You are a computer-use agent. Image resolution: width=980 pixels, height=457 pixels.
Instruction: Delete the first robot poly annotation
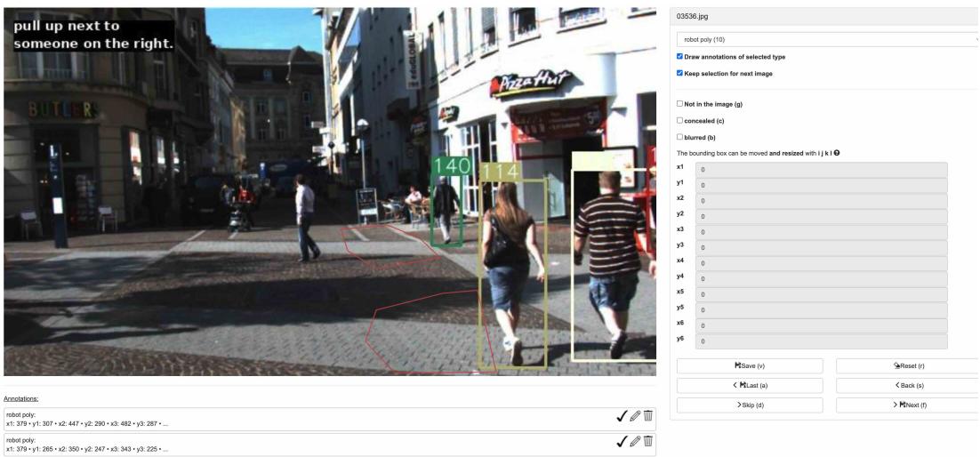pos(648,416)
